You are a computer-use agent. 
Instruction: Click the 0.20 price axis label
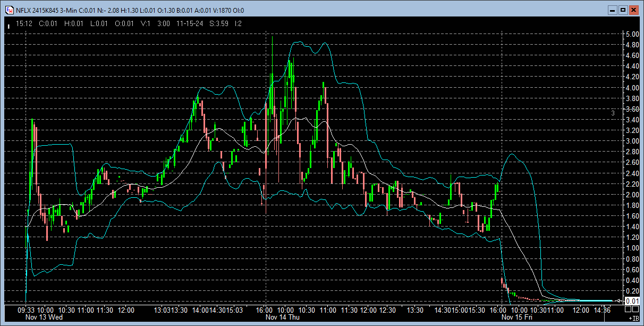[632, 291]
